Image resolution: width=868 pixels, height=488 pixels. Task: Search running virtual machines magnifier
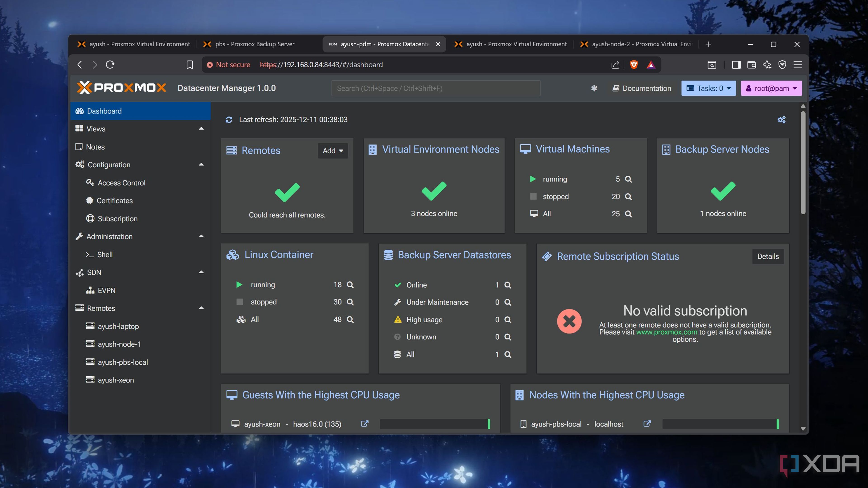tap(628, 179)
